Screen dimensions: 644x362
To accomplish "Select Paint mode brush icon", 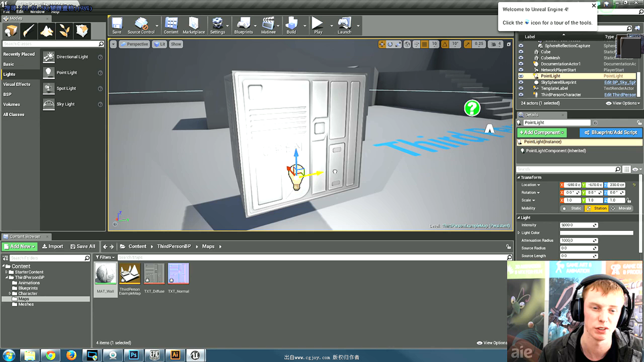I will tap(29, 31).
